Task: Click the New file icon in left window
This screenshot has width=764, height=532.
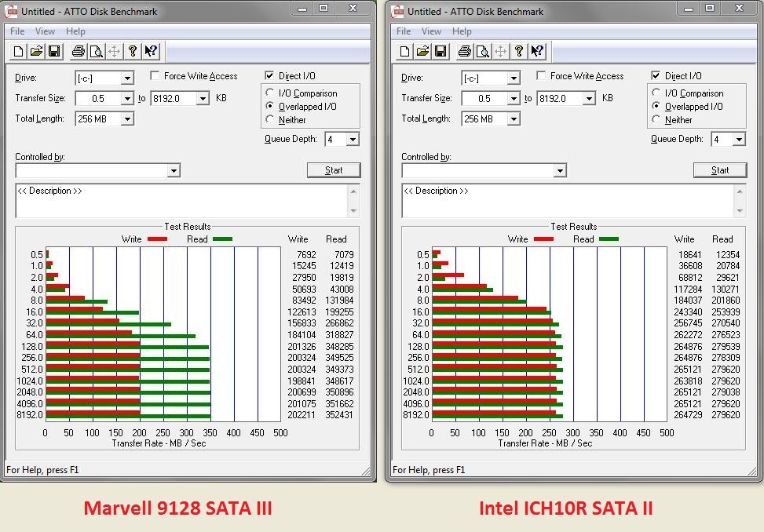Action: point(18,52)
